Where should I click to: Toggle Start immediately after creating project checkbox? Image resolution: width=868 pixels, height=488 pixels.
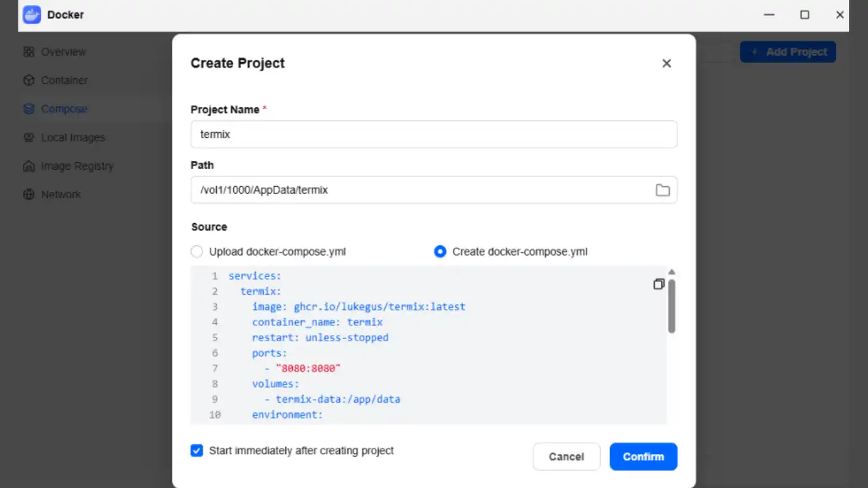coord(197,451)
